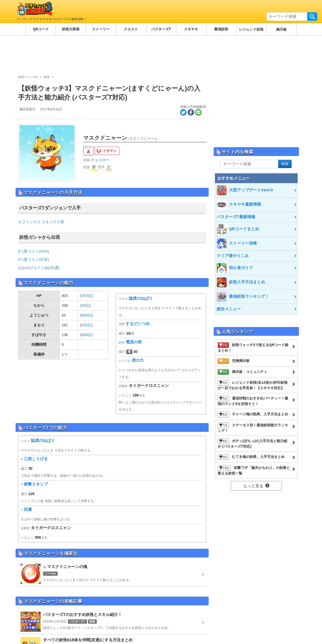Click the rank A badge
This screenshot has height=644, width=322.
[88, 151]
